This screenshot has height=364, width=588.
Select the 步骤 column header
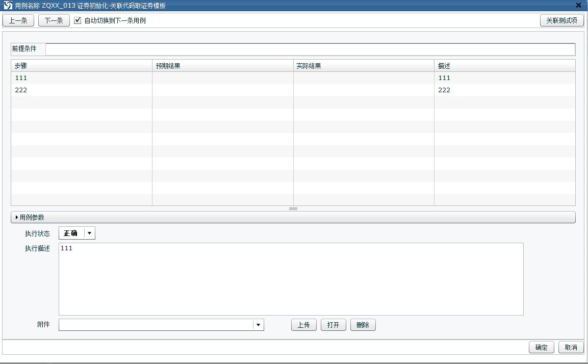(82, 66)
